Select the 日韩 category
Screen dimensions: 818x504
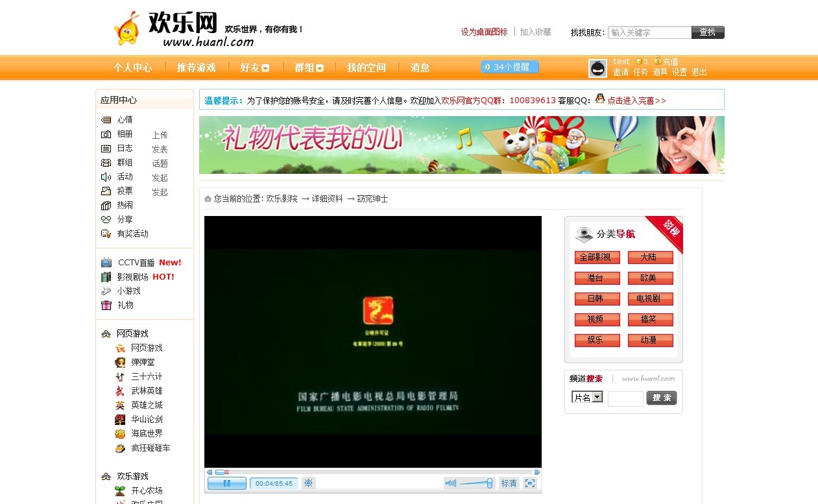click(597, 299)
